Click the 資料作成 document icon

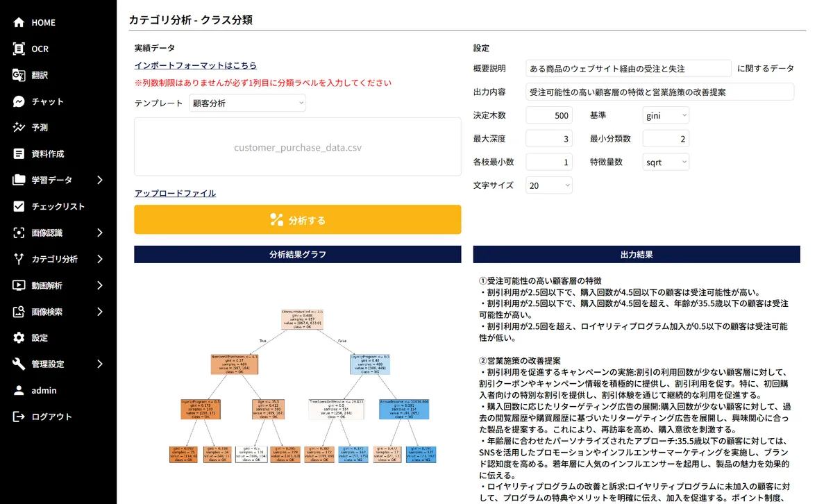point(19,154)
